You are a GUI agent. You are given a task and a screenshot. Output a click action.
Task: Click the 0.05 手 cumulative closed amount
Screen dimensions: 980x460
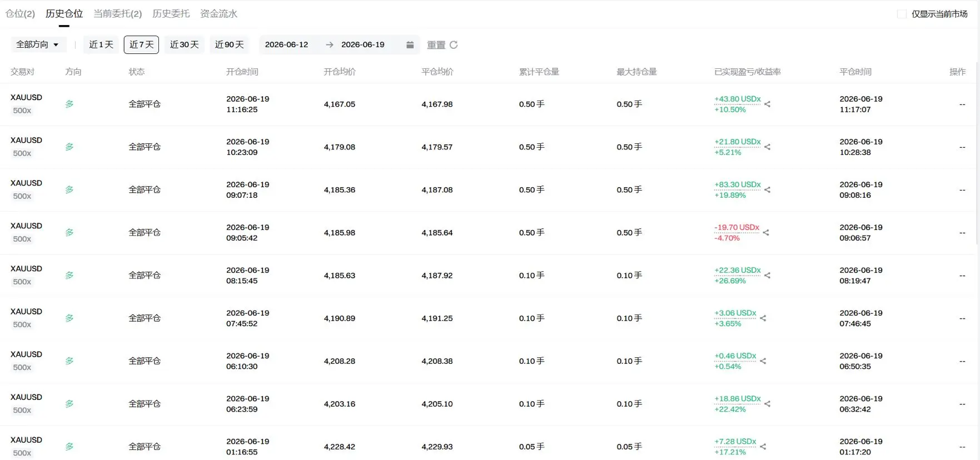[531, 446]
